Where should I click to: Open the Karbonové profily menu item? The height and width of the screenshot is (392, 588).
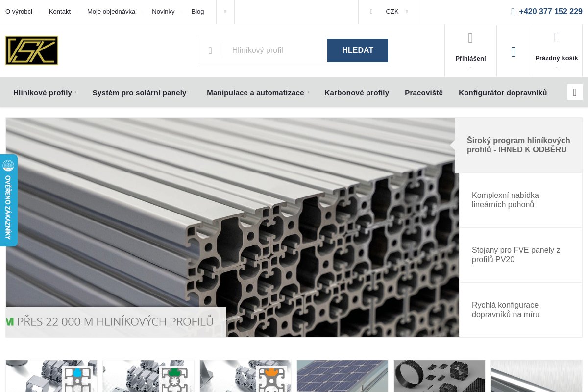pos(357,92)
